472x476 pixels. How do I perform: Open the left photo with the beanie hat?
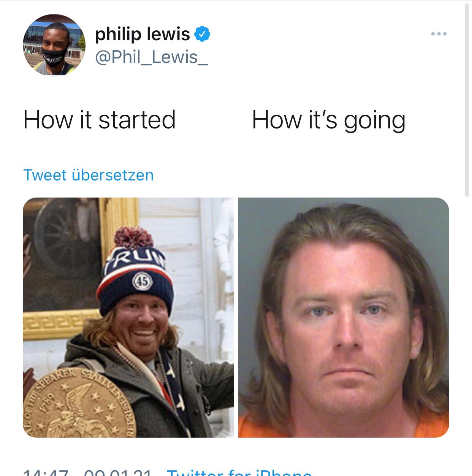click(128, 317)
